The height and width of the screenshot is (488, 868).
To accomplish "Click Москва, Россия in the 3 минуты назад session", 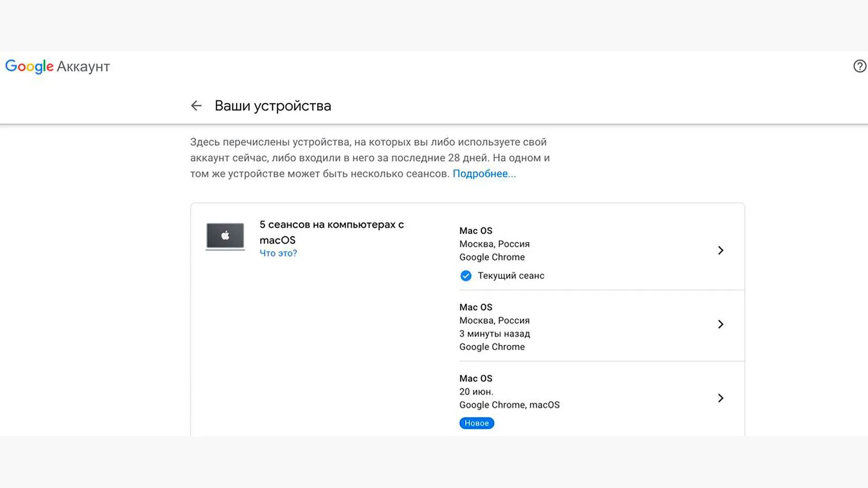I will tap(495, 321).
